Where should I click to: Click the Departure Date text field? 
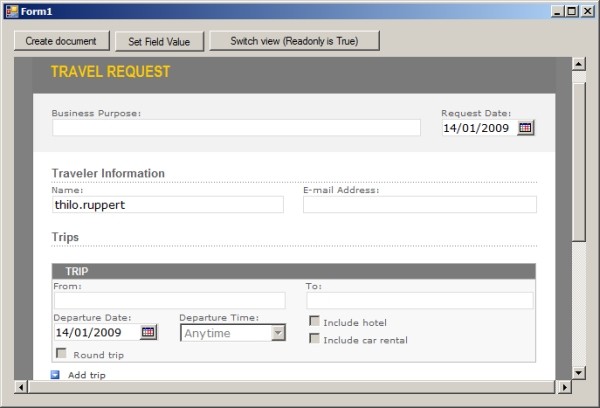click(x=97, y=332)
